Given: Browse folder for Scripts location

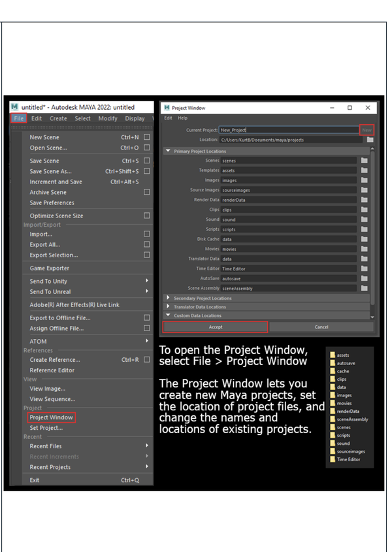Looking at the screenshot, I should [364, 229].
